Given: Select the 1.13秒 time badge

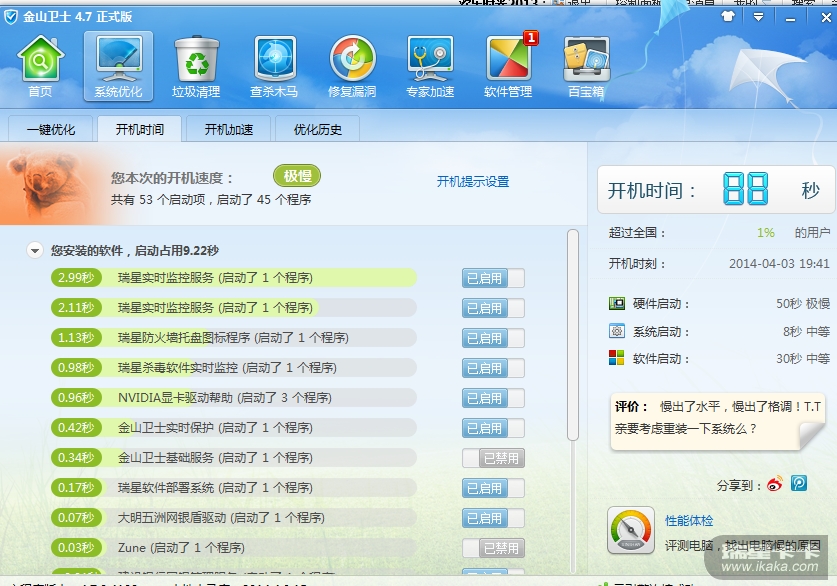Looking at the screenshot, I should click(76, 337).
